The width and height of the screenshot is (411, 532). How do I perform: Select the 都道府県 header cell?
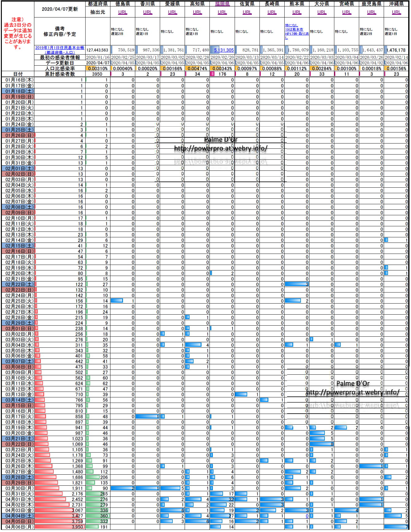pos(98,4)
